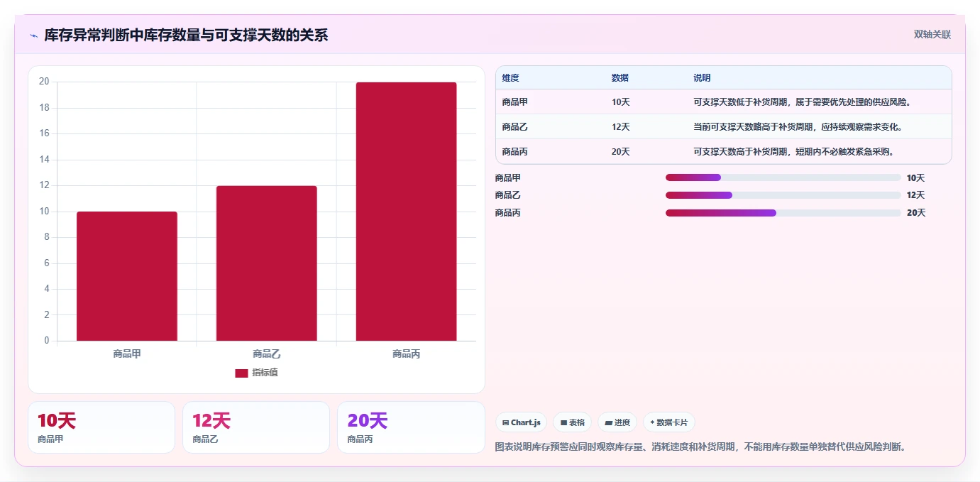
Task: Click the 数据 table column header
Action: pos(620,78)
